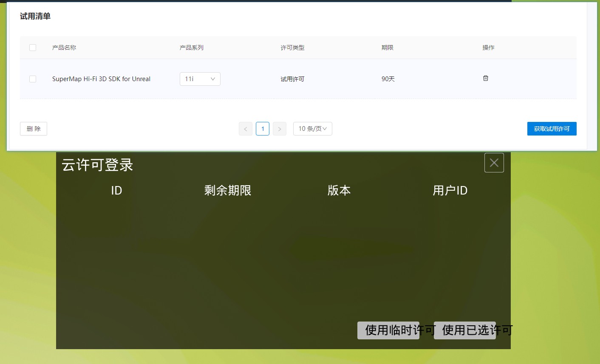The height and width of the screenshot is (364, 600).
Task: Click the 产品名称 column header
Action: [x=64, y=48]
